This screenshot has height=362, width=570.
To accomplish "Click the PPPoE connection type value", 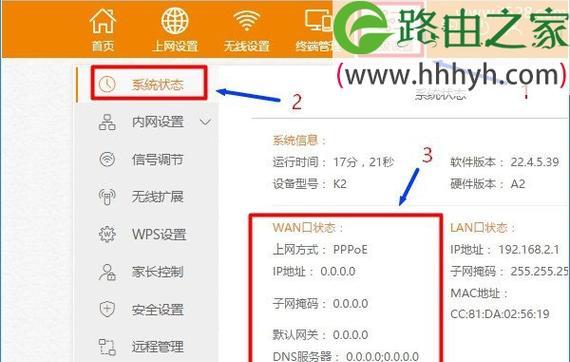I will (x=350, y=250).
